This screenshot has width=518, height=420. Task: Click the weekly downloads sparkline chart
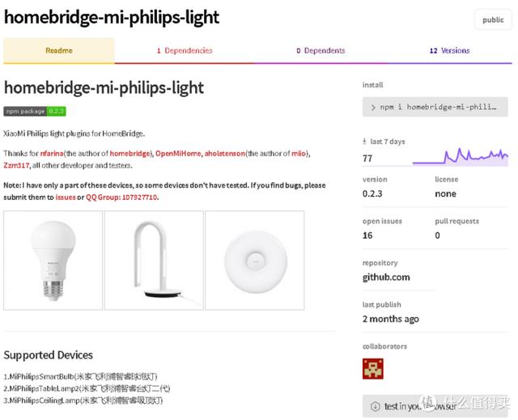click(461, 157)
